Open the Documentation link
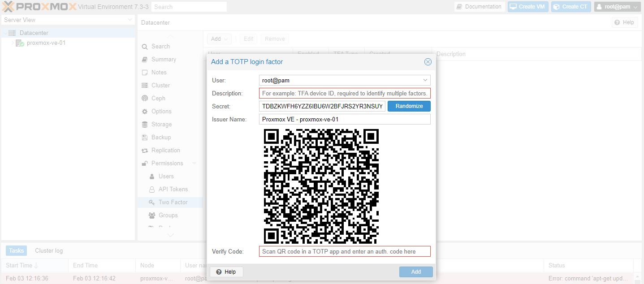644x284 pixels. (479, 6)
